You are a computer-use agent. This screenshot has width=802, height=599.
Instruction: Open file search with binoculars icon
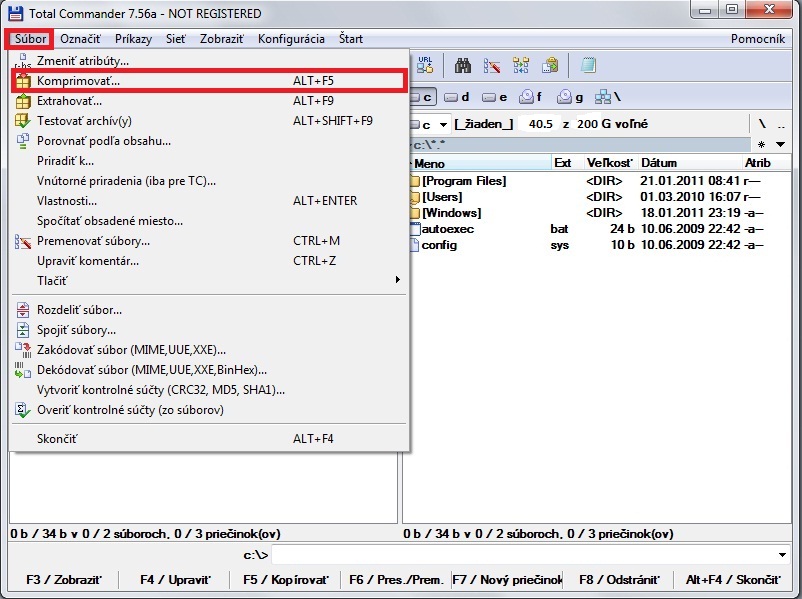[463, 65]
